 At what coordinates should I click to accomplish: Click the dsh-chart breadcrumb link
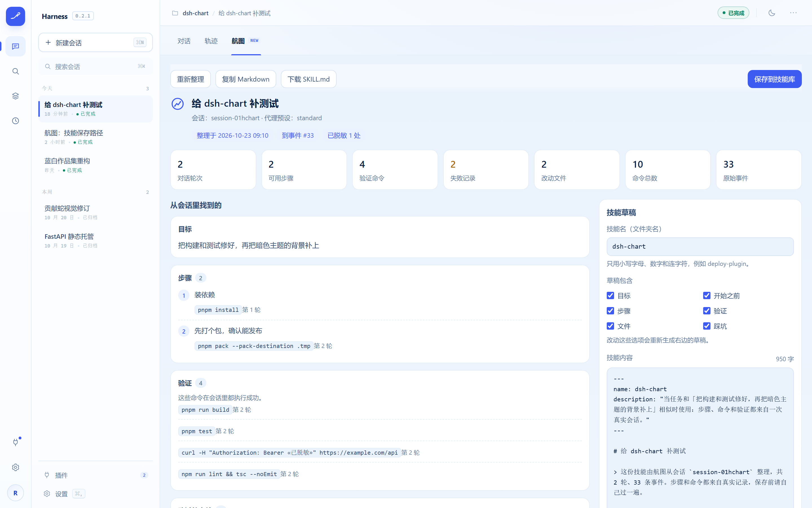[x=195, y=13]
